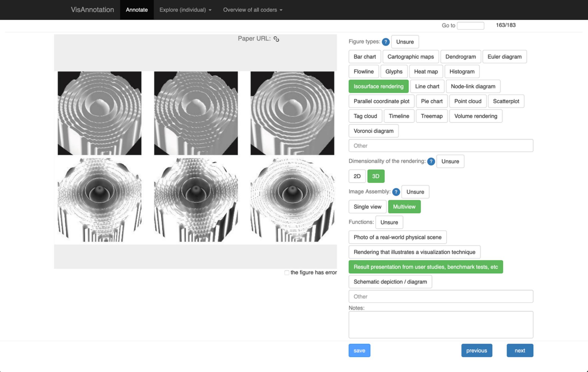Select Photo of a real-world physical scene
Image resolution: width=588 pixels, height=372 pixels.
(397, 237)
